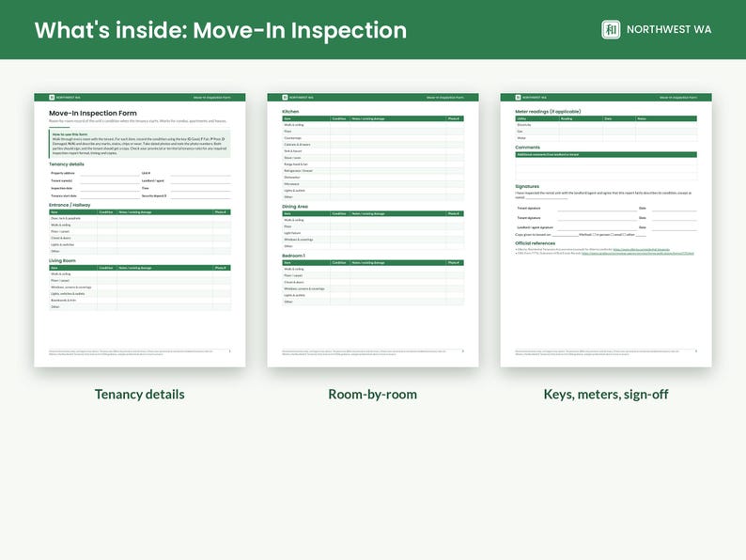Click the "What's inside: Move-In Inspection" title
Image resolution: width=746 pixels, height=560 pixels.
pos(221,30)
